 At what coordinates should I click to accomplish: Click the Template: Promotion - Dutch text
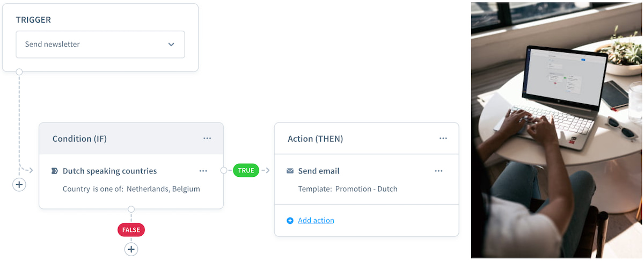coord(348,189)
